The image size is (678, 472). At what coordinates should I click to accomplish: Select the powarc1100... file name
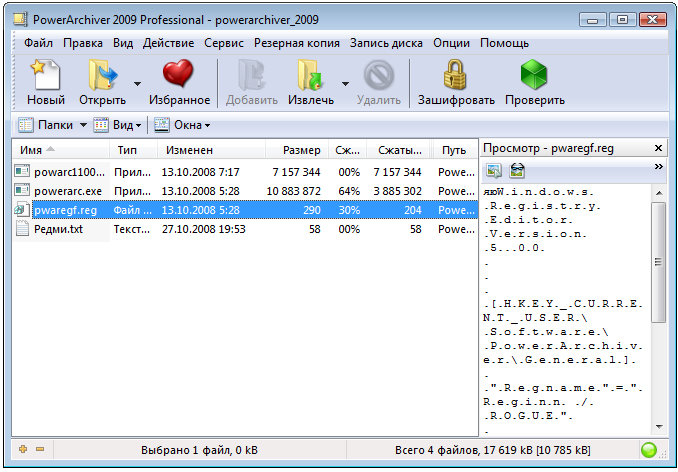click(x=69, y=172)
